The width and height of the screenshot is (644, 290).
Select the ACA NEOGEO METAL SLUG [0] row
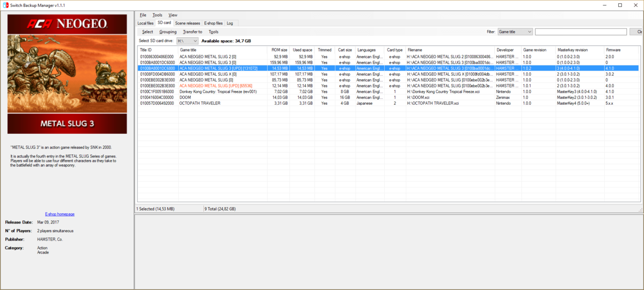coord(388,80)
